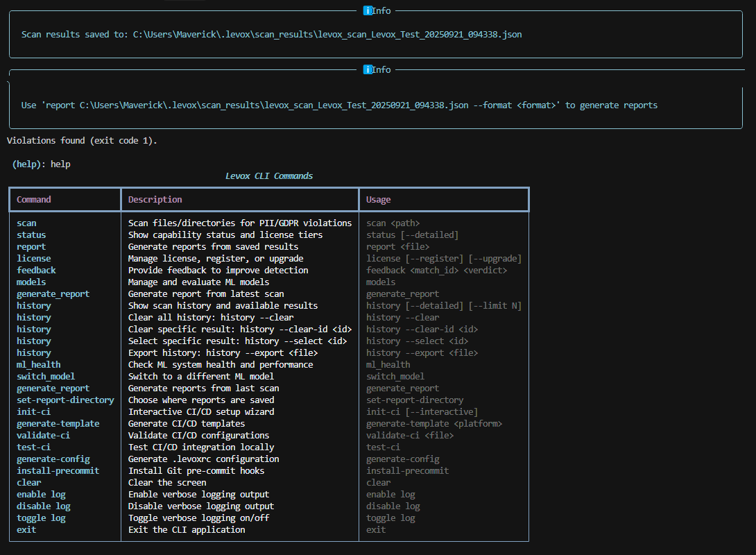Click usage text 'report <file>'
Viewport: 756px width, 555px height.
(x=398, y=247)
